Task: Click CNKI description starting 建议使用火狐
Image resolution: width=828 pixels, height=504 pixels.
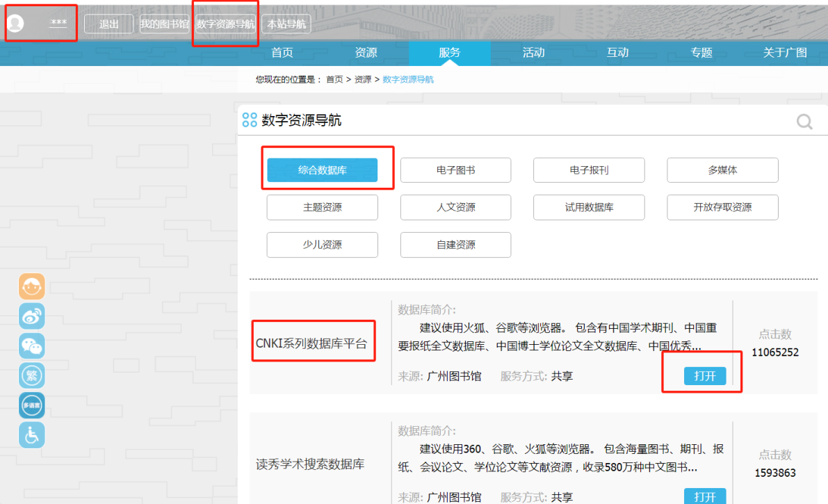Action: click(557, 337)
